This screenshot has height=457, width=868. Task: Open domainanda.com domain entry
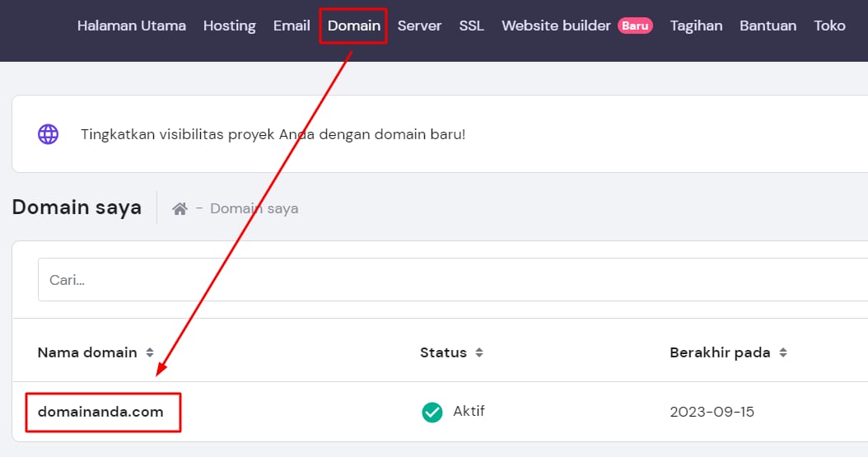[x=100, y=412]
